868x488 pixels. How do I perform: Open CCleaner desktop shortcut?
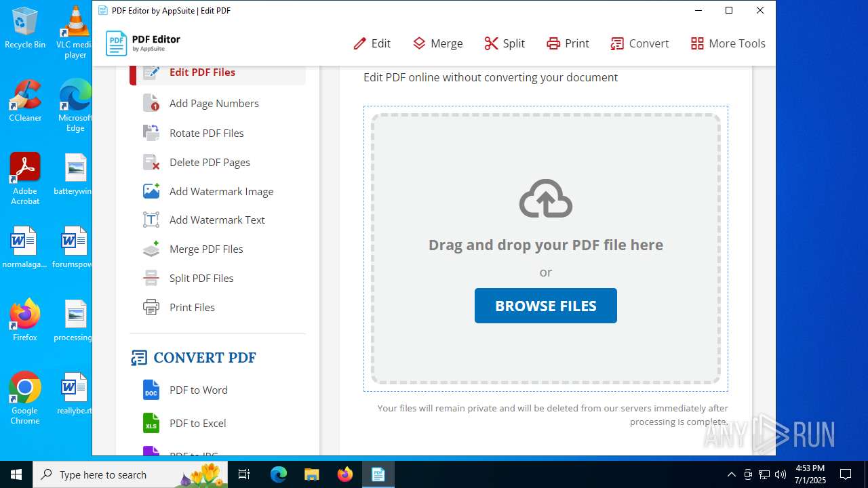click(x=25, y=101)
